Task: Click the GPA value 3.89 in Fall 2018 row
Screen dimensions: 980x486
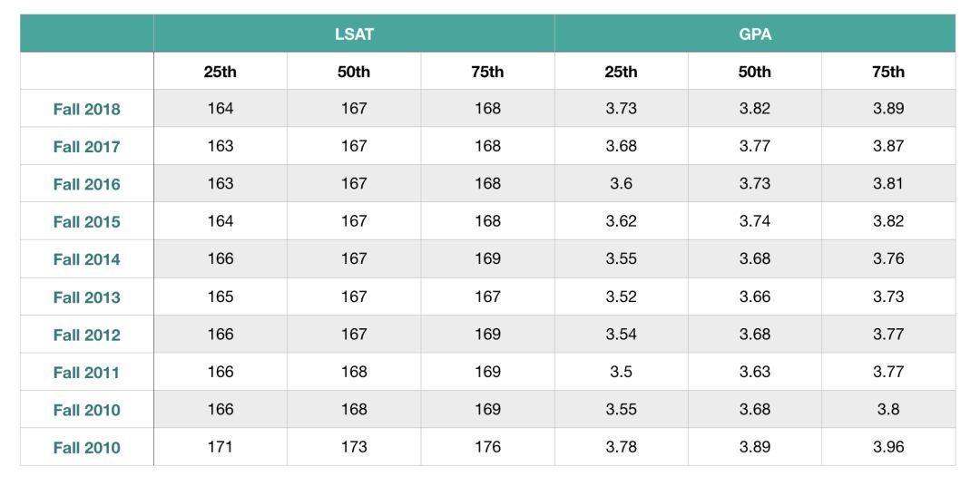Action: [887, 109]
